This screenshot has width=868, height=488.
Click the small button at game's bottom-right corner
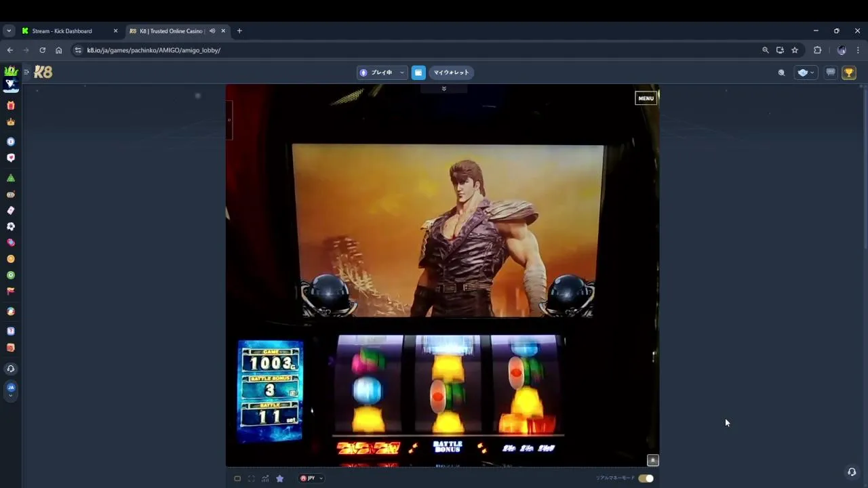[x=652, y=460]
